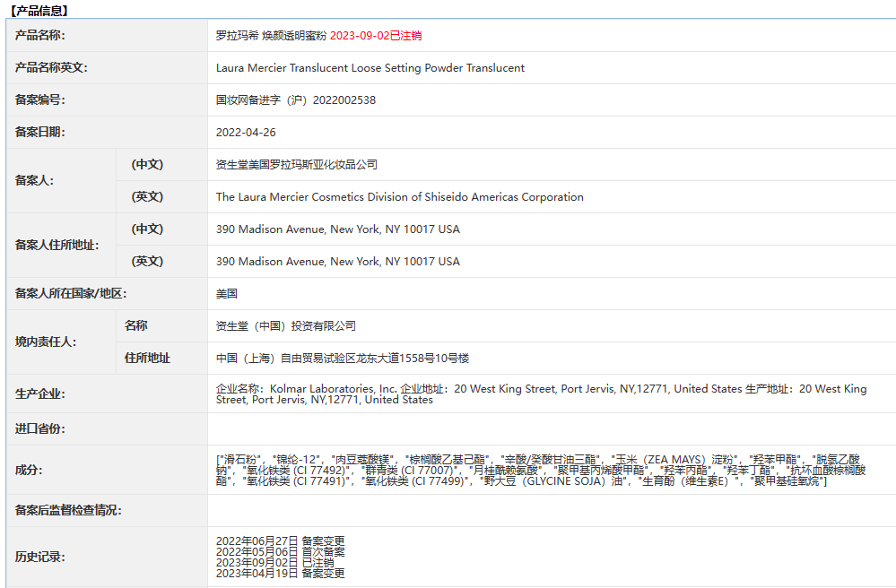
Task: Click the 进口省份 label
Action: coord(40,428)
